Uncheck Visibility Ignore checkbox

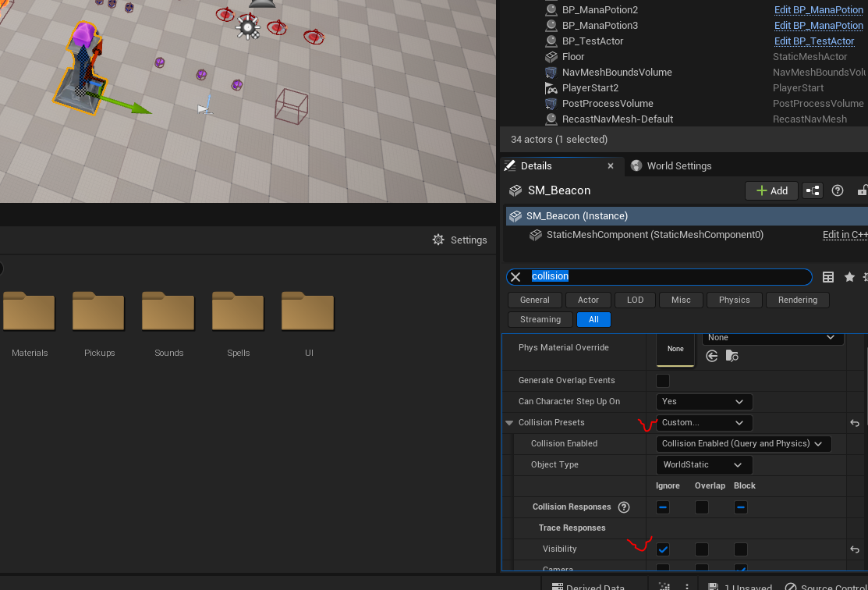tap(663, 549)
